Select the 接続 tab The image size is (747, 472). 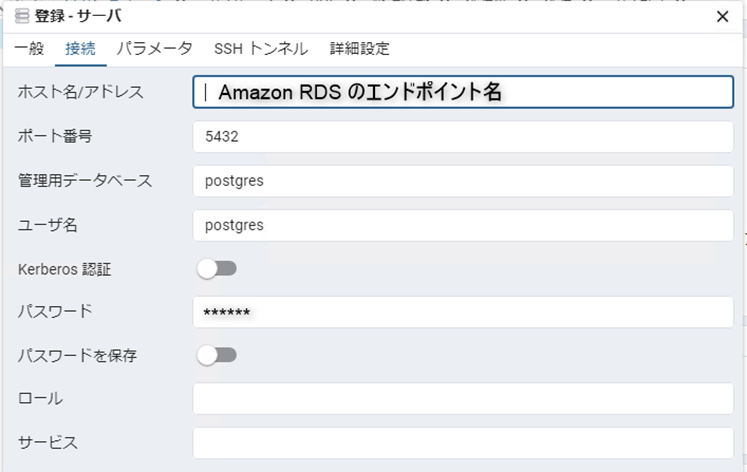click(81, 49)
